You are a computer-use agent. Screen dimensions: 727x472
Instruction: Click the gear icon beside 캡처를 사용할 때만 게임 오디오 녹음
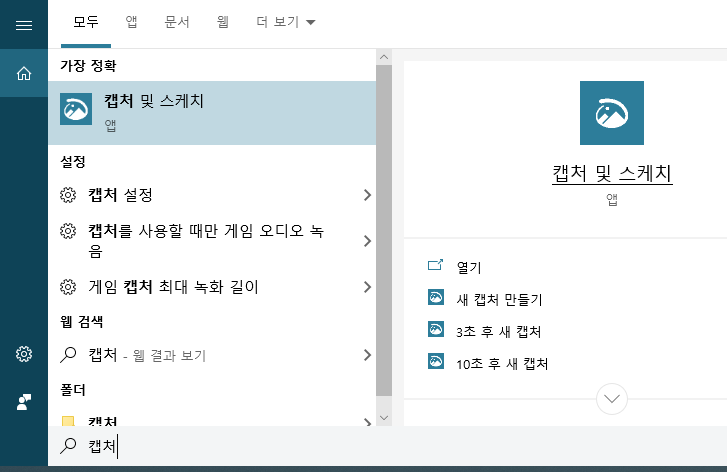(68, 231)
